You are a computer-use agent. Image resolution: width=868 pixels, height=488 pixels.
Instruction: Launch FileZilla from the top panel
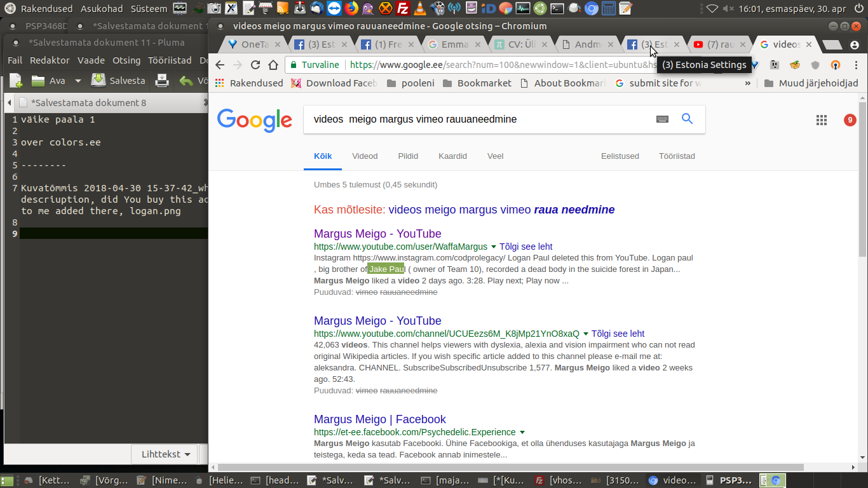pyautogui.click(x=403, y=9)
